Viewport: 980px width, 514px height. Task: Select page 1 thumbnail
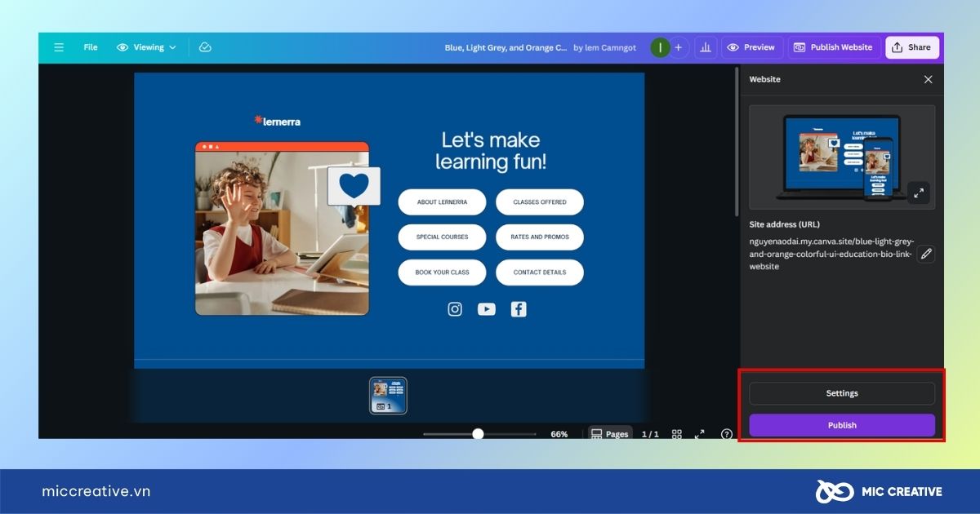pos(388,395)
